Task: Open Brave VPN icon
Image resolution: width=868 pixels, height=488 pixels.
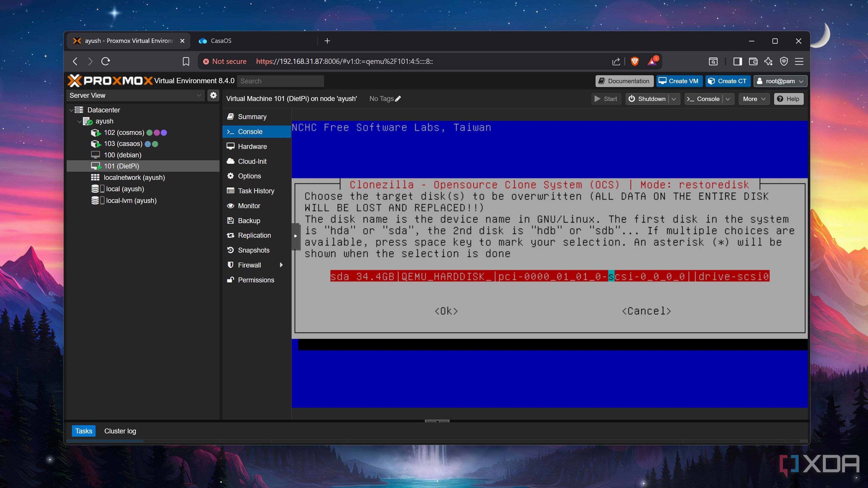Action: (784, 61)
